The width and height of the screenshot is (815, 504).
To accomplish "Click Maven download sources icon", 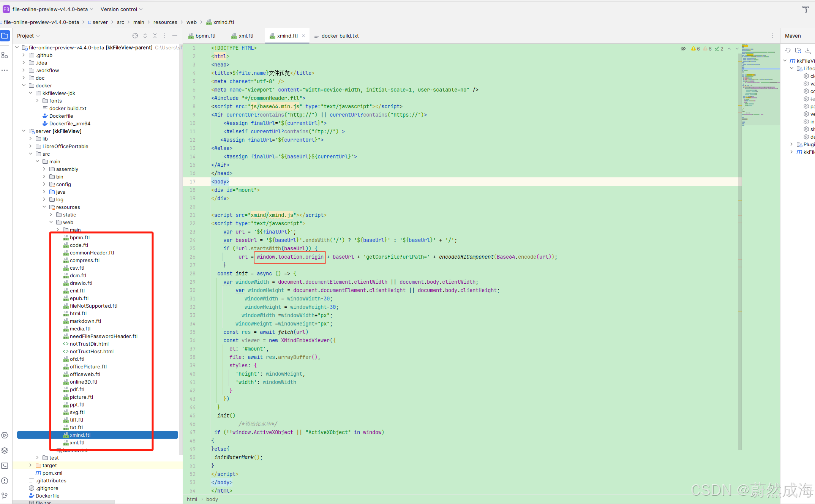I will 808,50.
